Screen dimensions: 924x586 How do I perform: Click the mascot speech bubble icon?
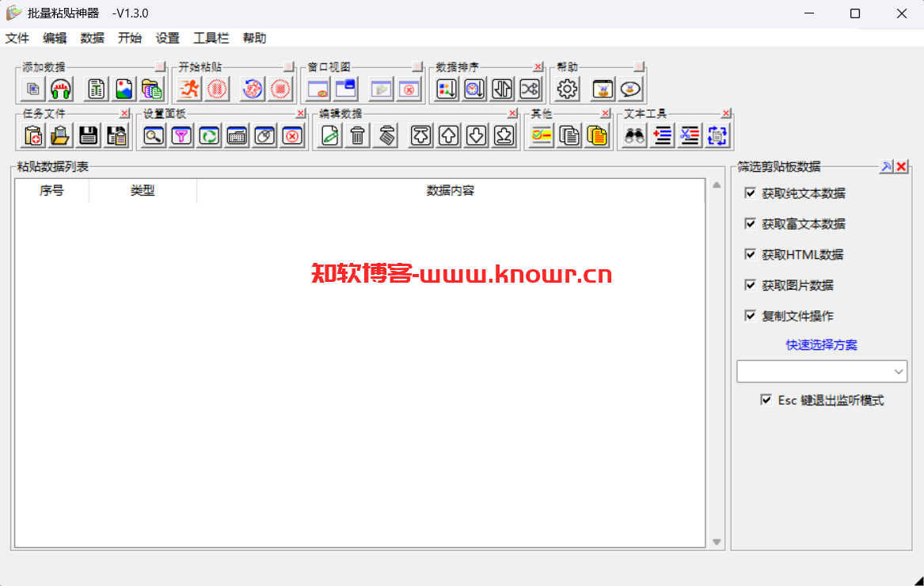click(630, 89)
